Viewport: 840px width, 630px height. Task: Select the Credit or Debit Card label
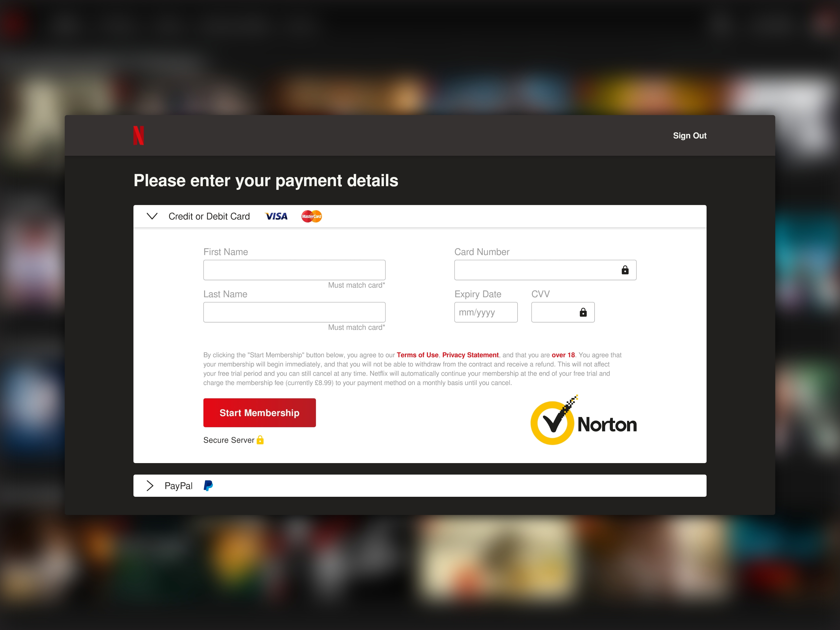point(209,217)
